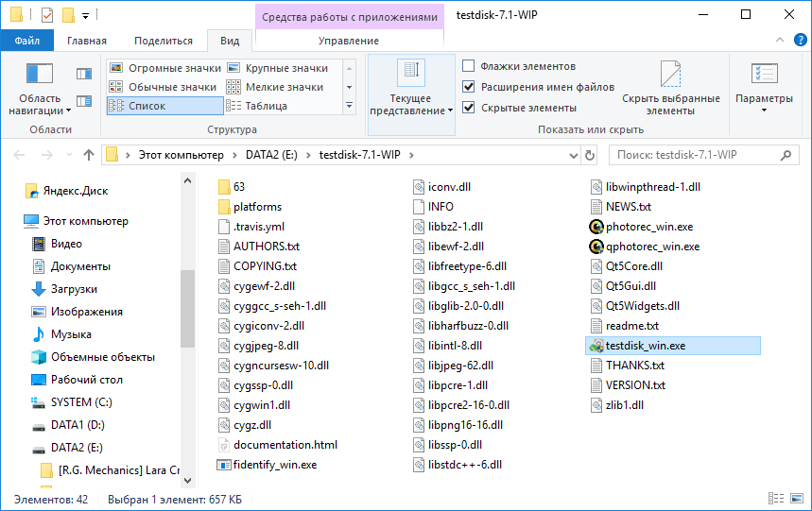The height and width of the screenshot is (511, 812).
Task: Choose Огромные значки layout
Action: (x=165, y=68)
